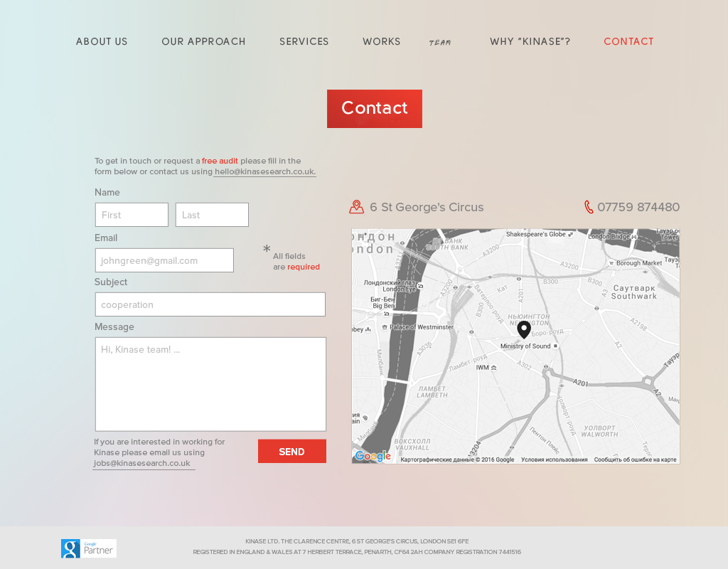
Task: Click the map pin address icon
Action: (356, 207)
